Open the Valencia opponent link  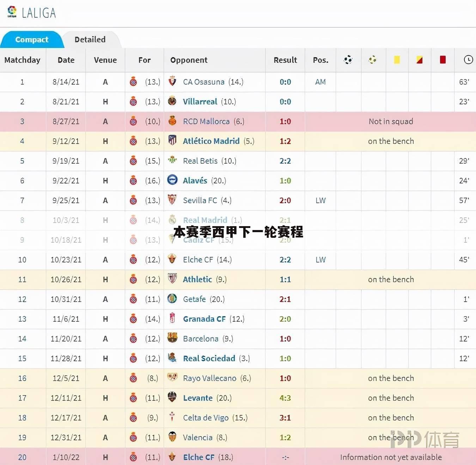[x=197, y=437]
